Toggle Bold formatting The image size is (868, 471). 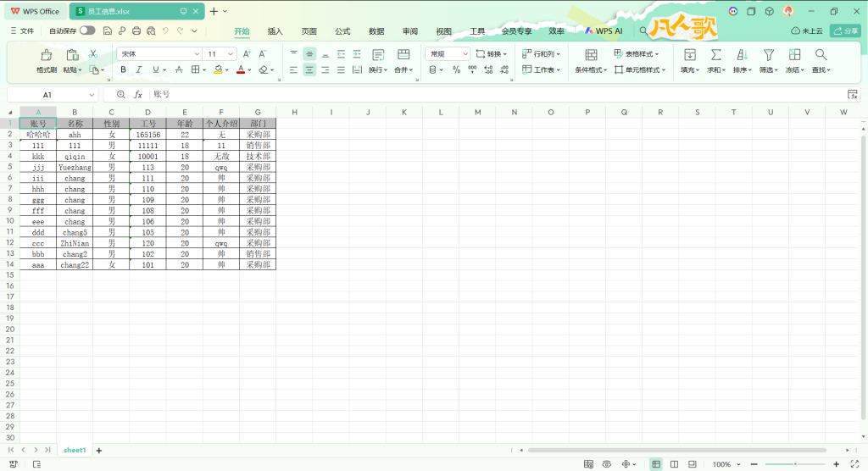(x=123, y=70)
